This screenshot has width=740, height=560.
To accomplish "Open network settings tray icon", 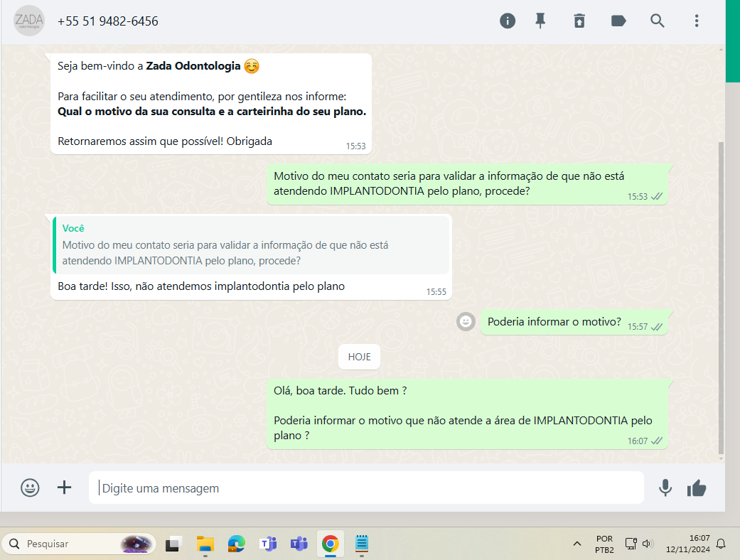I will click(x=631, y=544).
